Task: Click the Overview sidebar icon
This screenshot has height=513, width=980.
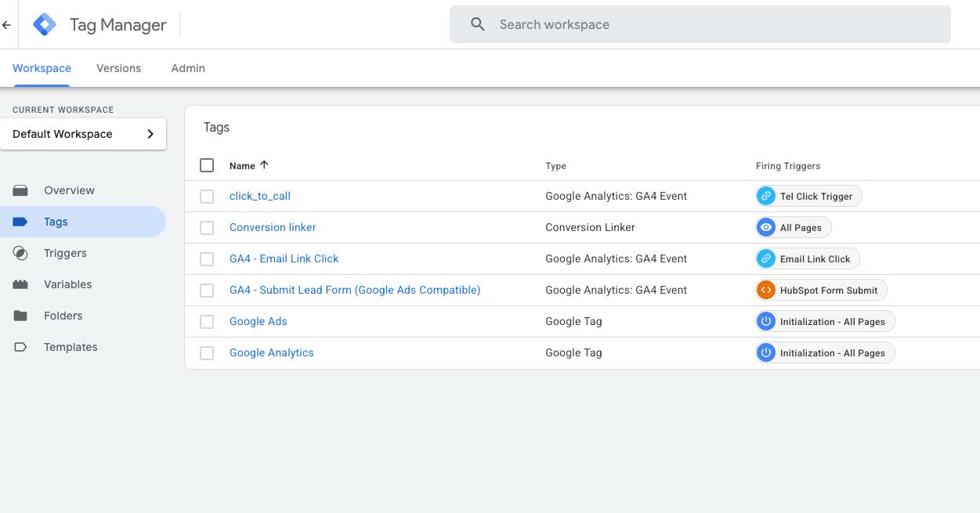Action: tap(20, 190)
